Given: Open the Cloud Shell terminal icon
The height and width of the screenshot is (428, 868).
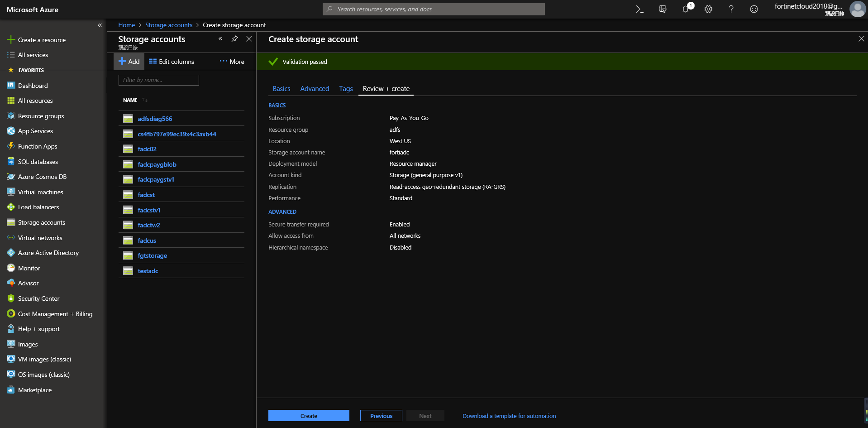Looking at the screenshot, I should [x=639, y=9].
